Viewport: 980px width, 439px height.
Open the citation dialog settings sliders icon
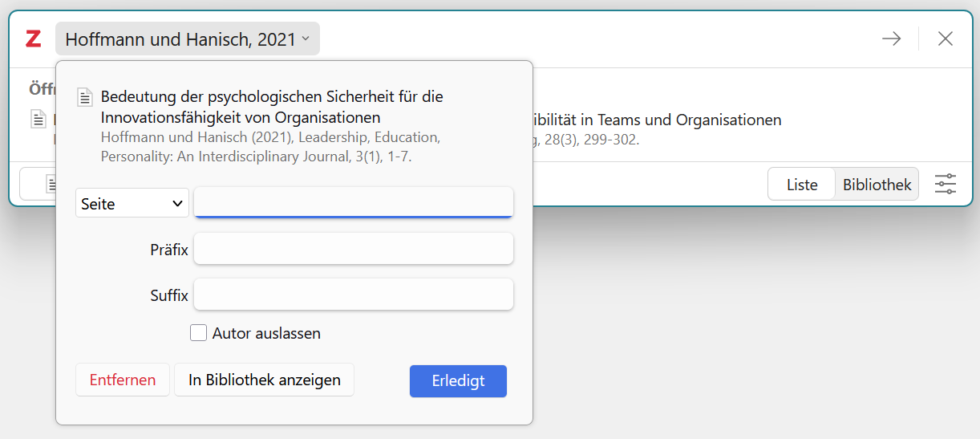(x=946, y=184)
